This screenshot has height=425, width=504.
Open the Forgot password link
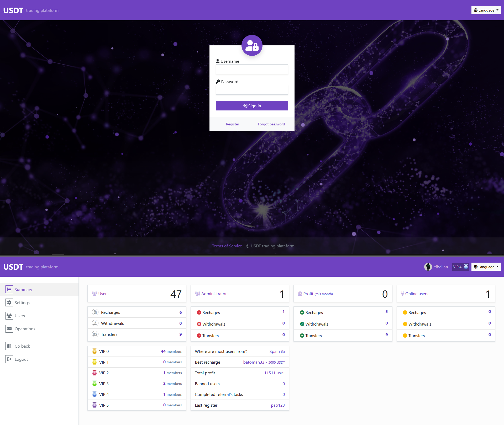[x=271, y=124]
